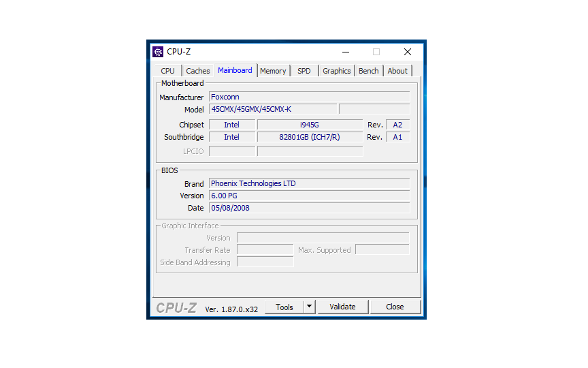Viewport: 588px width, 368px height.
Task: Click the Tools button
Action: pos(284,307)
